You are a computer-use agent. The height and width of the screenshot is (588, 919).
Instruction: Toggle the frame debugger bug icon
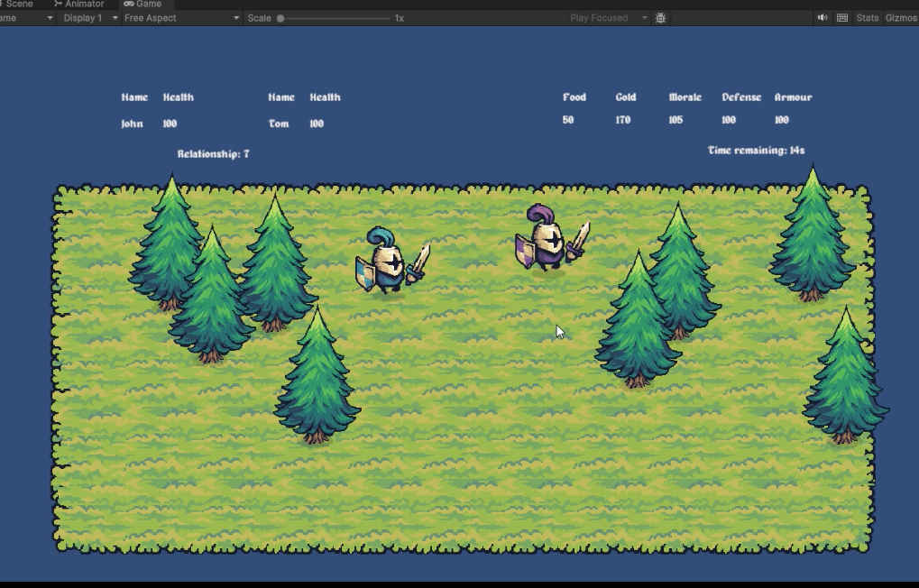(660, 18)
